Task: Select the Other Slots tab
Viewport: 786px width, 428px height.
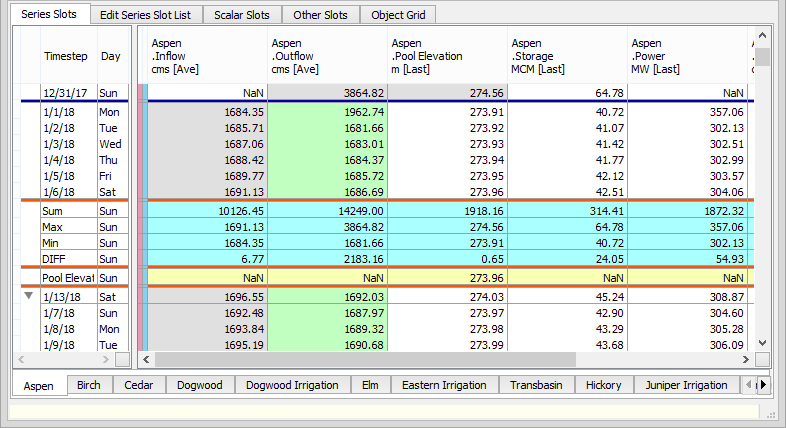Action: (x=321, y=15)
